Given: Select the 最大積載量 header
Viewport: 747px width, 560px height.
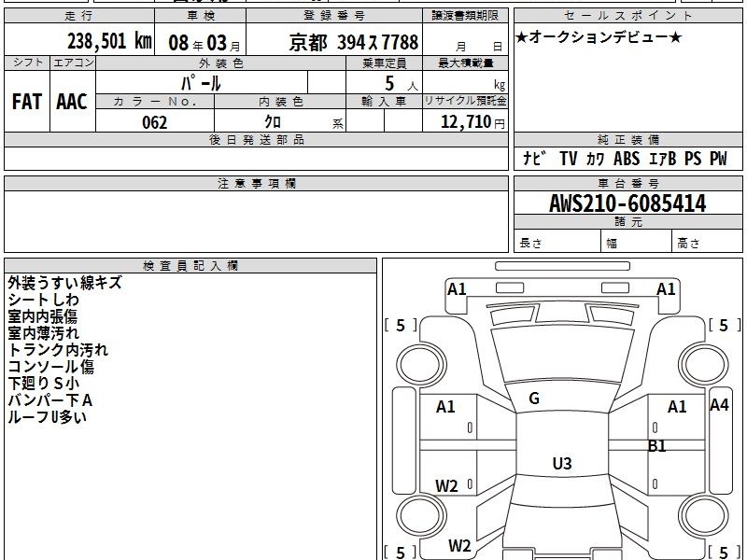Looking at the screenshot, I should coord(465,63).
